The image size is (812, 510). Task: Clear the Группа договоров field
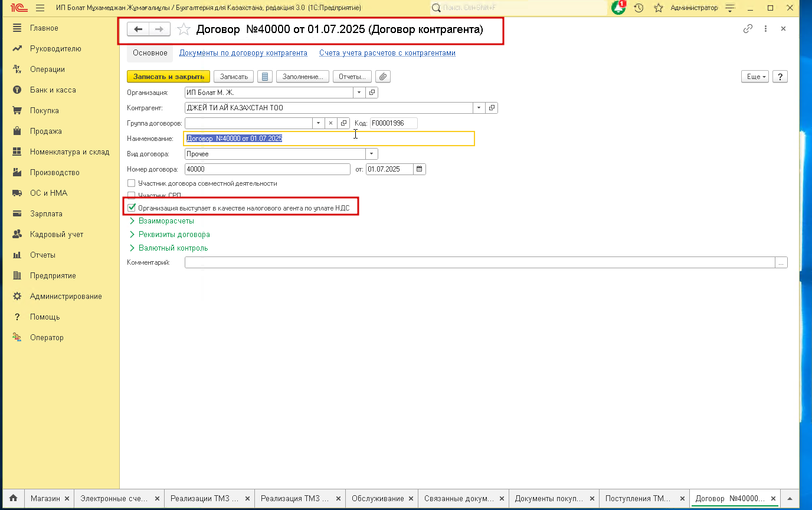click(x=330, y=123)
